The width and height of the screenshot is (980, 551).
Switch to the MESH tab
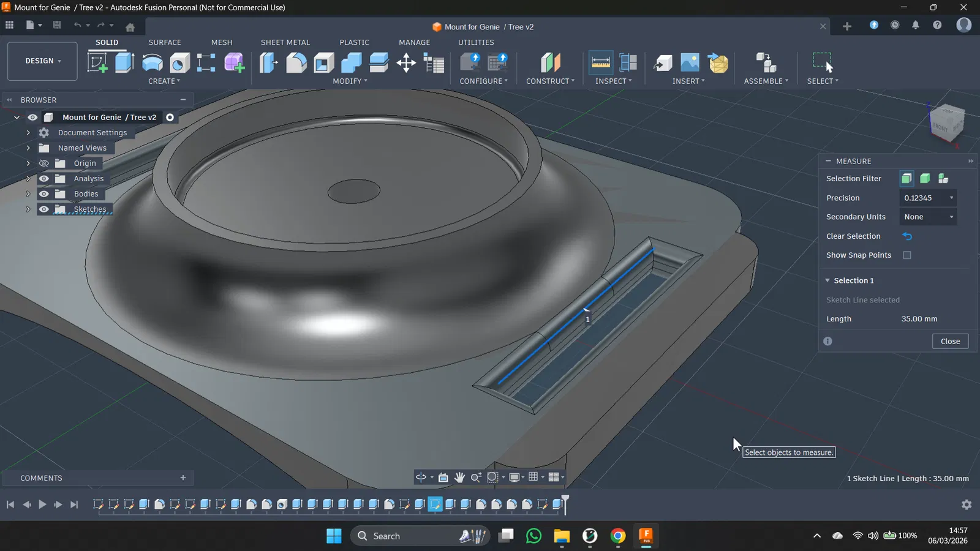222,42
